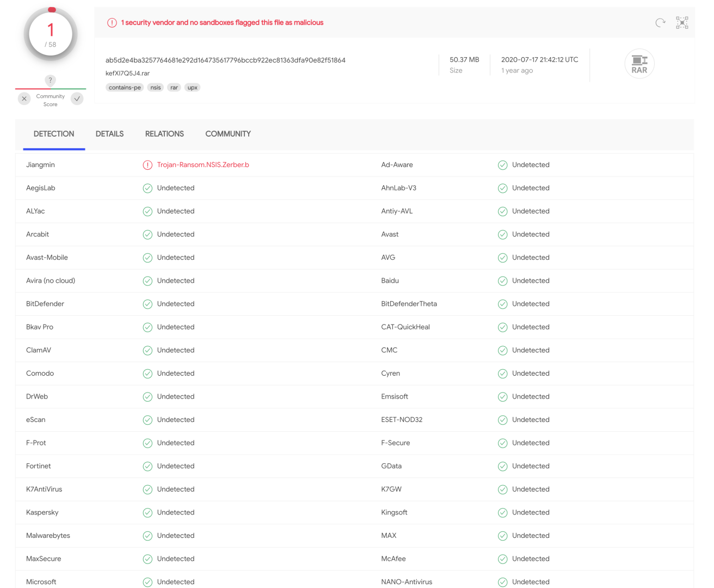Click the CAT-QuickHeal vendor name
This screenshot has height=588, width=714.
(x=405, y=327)
